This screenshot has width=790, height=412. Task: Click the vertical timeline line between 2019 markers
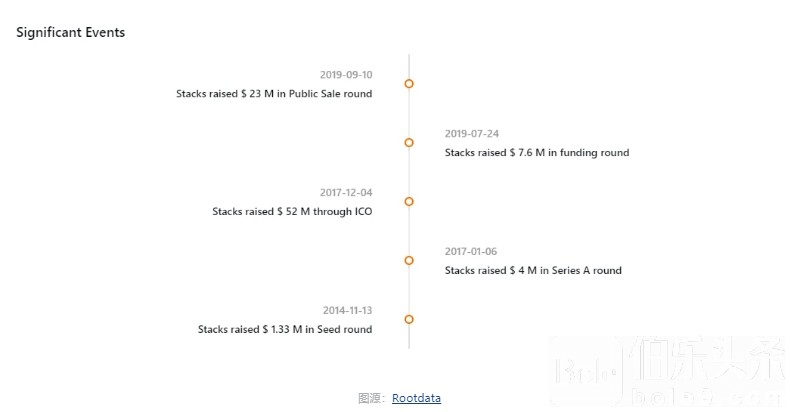pyautogui.click(x=409, y=114)
